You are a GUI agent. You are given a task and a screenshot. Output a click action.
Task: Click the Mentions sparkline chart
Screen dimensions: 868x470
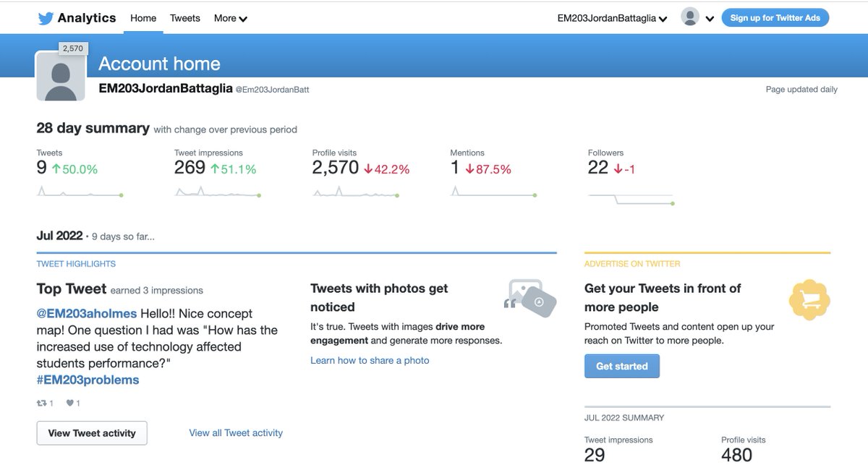click(x=493, y=192)
